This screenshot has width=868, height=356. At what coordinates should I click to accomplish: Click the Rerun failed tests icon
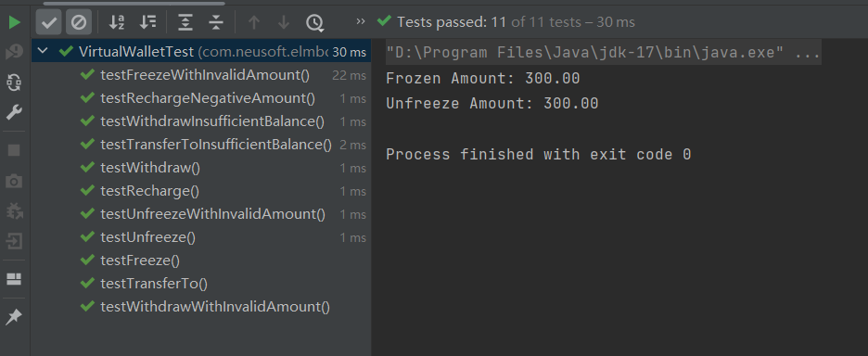pyautogui.click(x=14, y=53)
